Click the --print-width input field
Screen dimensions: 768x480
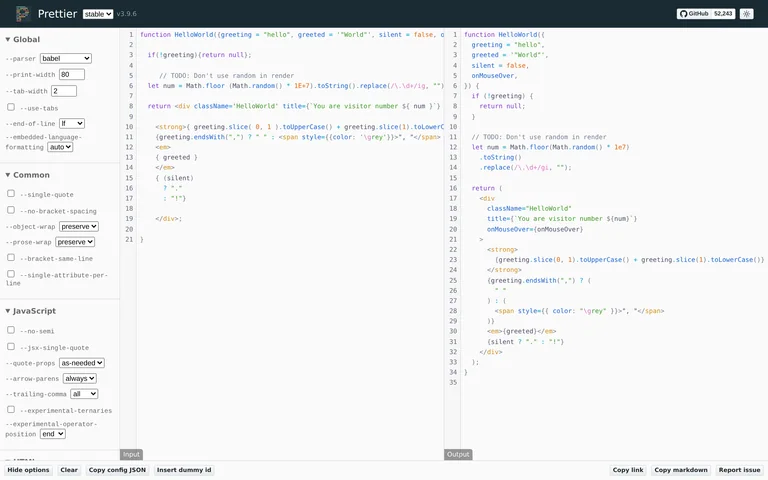pyautogui.click(x=72, y=74)
